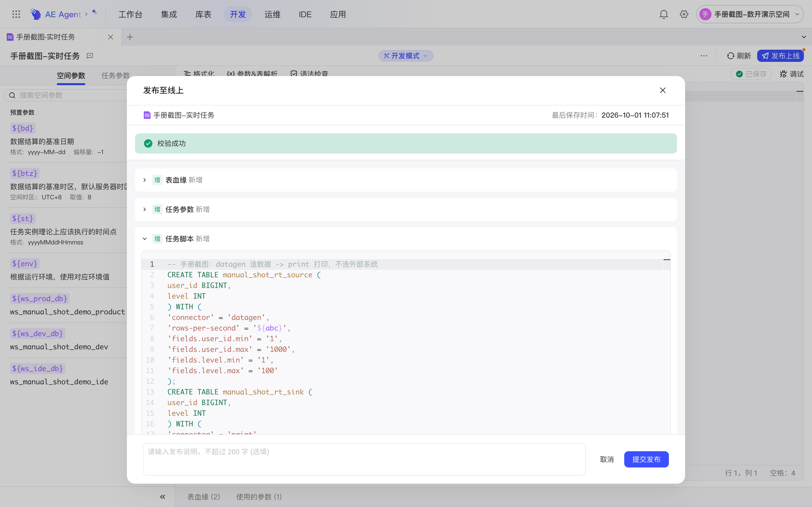Click the 提交发布 button

pos(646,459)
